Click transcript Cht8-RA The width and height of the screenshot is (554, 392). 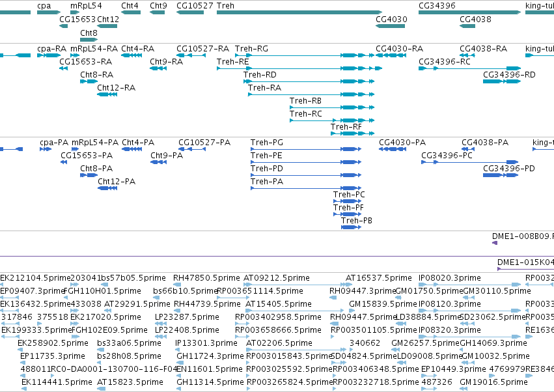pos(89,81)
